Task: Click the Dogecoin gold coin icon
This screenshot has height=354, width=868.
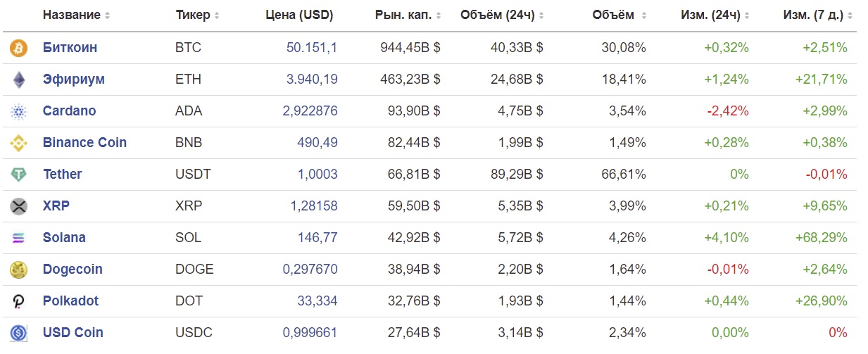Action: pos(18,270)
